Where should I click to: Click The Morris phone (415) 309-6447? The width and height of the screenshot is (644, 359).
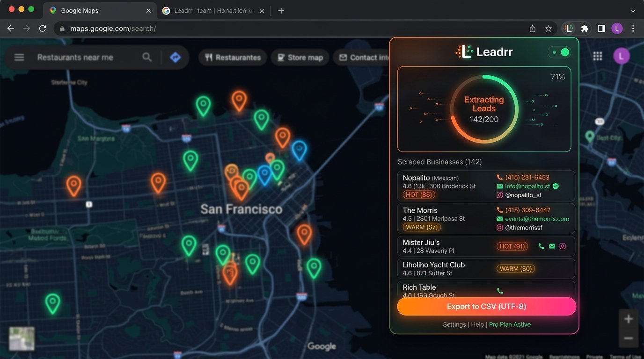(527, 210)
